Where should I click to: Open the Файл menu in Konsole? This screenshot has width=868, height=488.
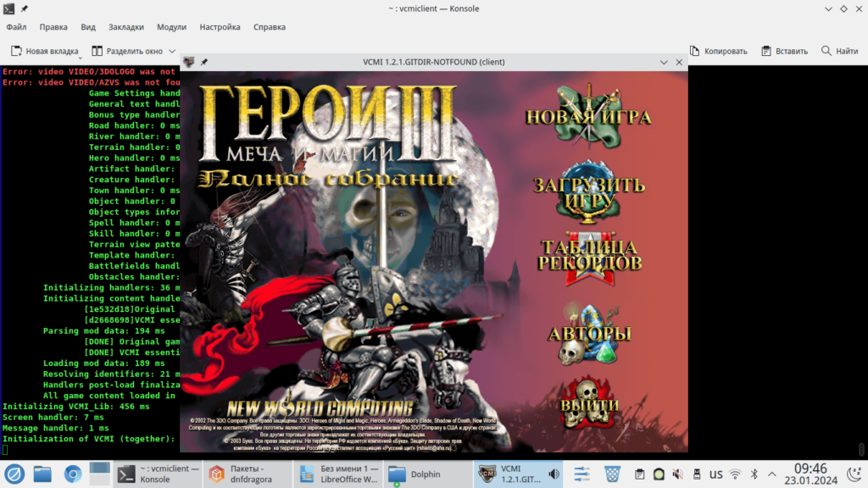17,26
